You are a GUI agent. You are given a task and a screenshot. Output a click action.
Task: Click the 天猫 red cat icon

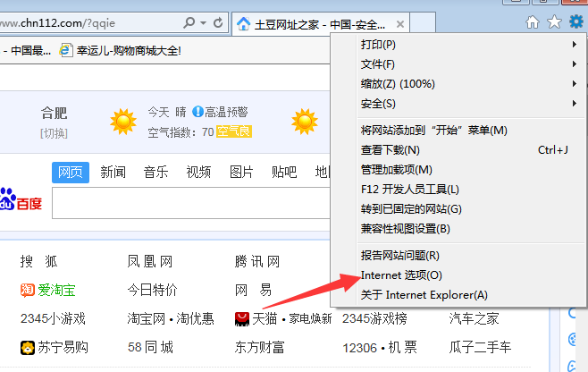[242, 319]
